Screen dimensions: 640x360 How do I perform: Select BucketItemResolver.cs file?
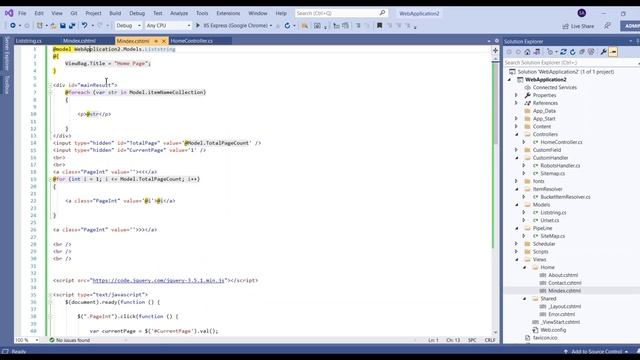pyautogui.click(x=565, y=197)
